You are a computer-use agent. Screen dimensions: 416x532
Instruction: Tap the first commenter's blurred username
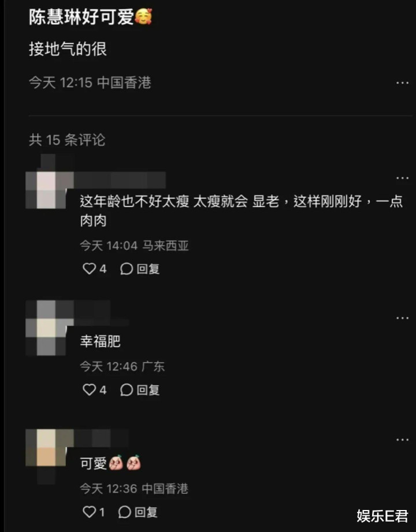click(120, 180)
